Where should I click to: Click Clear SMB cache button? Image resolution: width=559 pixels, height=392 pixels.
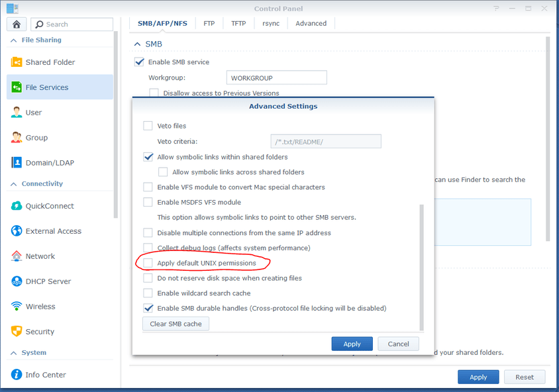[176, 324]
